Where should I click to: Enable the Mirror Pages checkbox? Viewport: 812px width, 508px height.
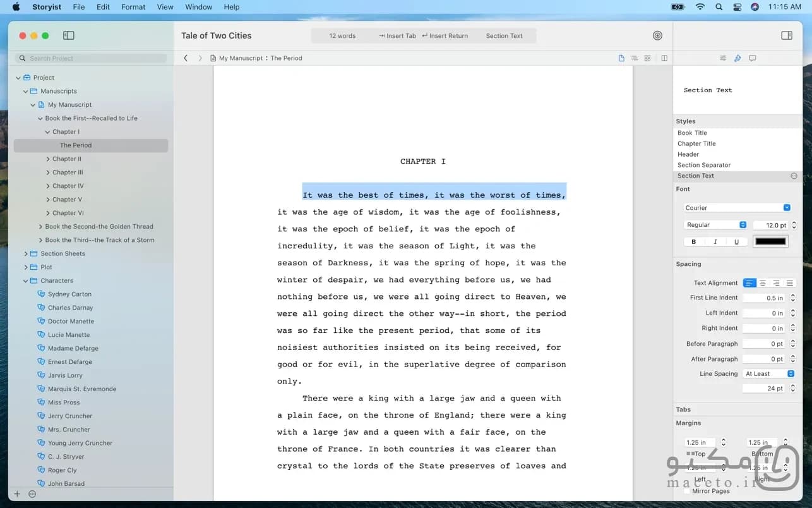687,491
